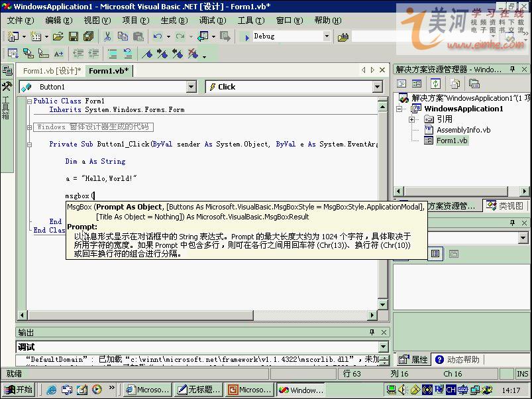Clear all bookmarks with the red X flag icon
The width and height of the screenshot is (532, 399).
[193, 53]
